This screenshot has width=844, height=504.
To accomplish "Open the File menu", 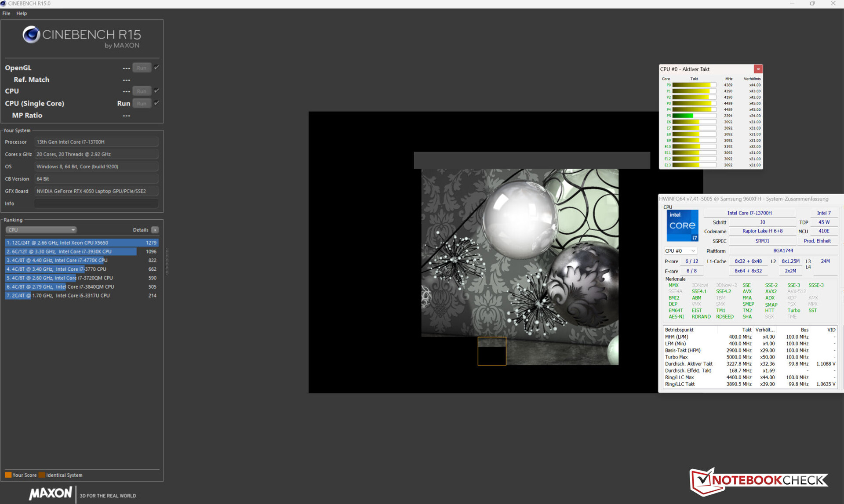I will click(6, 13).
